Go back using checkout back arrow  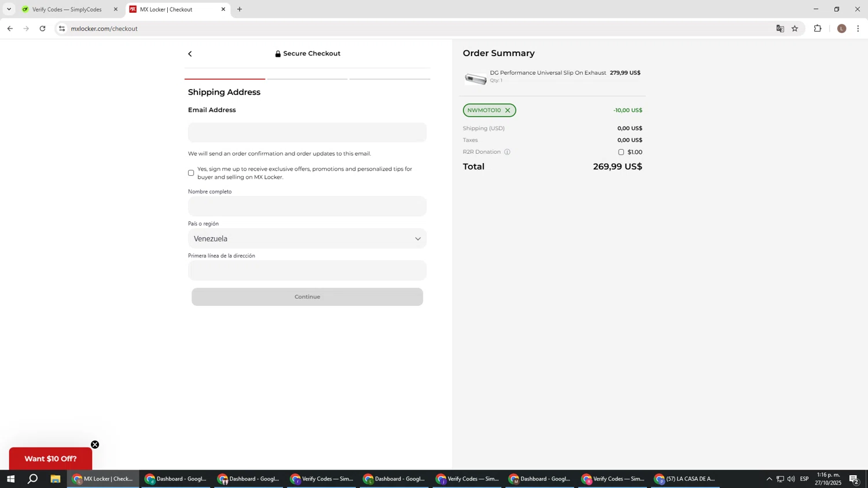pos(190,54)
